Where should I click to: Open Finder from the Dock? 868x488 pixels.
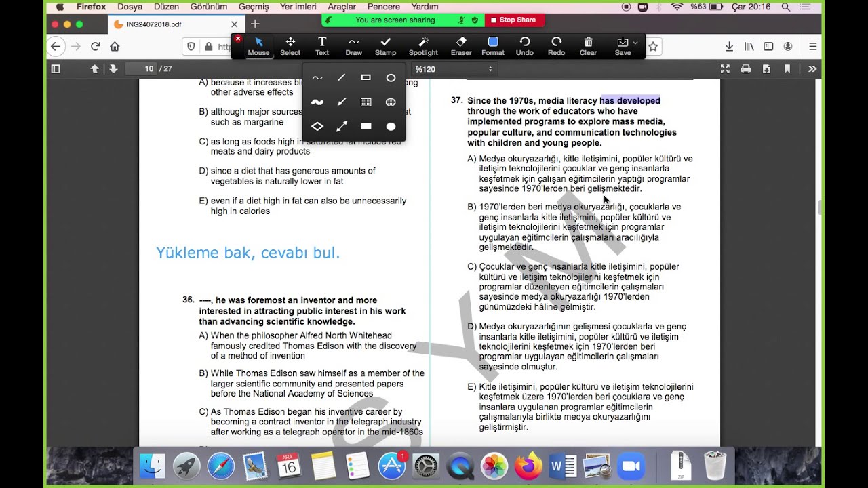pyautogui.click(x=152, y=466)
